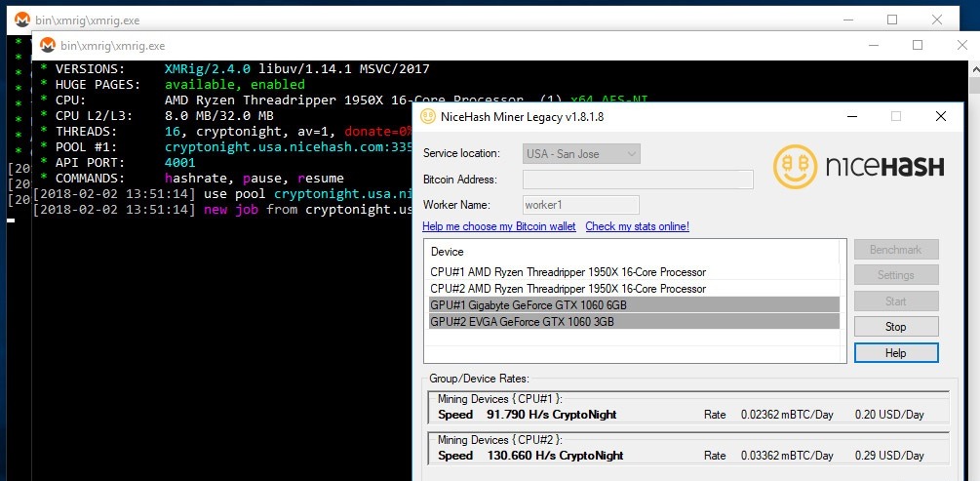The image size is (980, 481).
Task: Maximize the front xmrig console window
Action: click(918, 45)
